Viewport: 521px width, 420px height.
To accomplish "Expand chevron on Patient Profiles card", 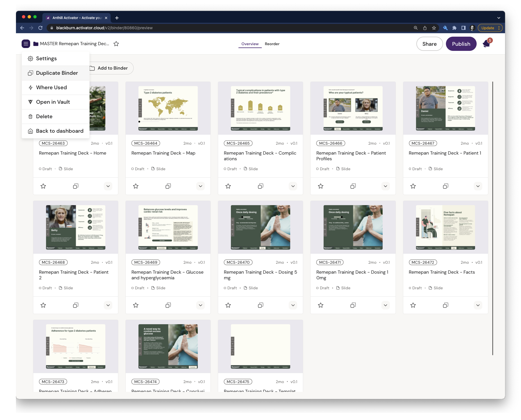I will coord(385,186).
